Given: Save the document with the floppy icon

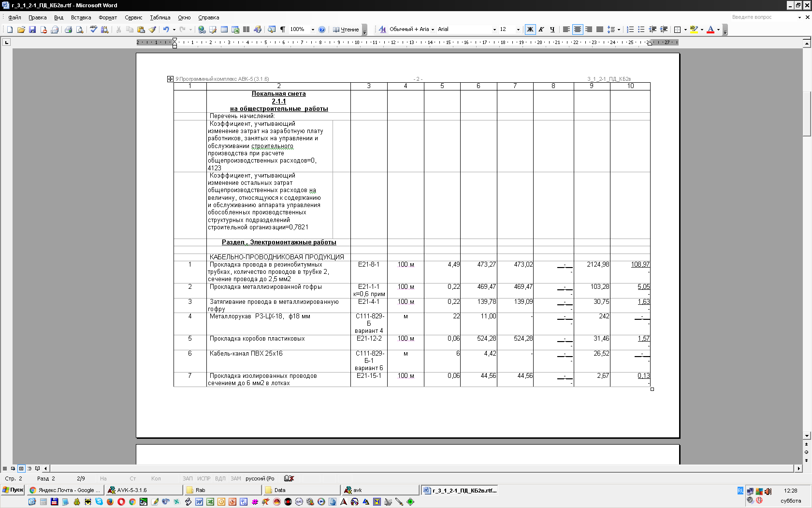Looking at the screenshot, I should pyautogui.click(x=32, y=30).
